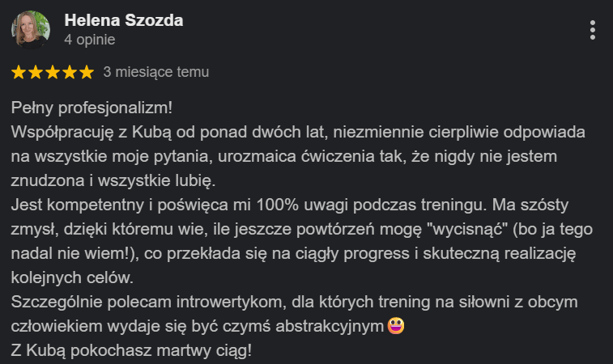Viewport: 613px width, 364px height.
Task: Select the fourth rating star
Action: pos(70,72)
